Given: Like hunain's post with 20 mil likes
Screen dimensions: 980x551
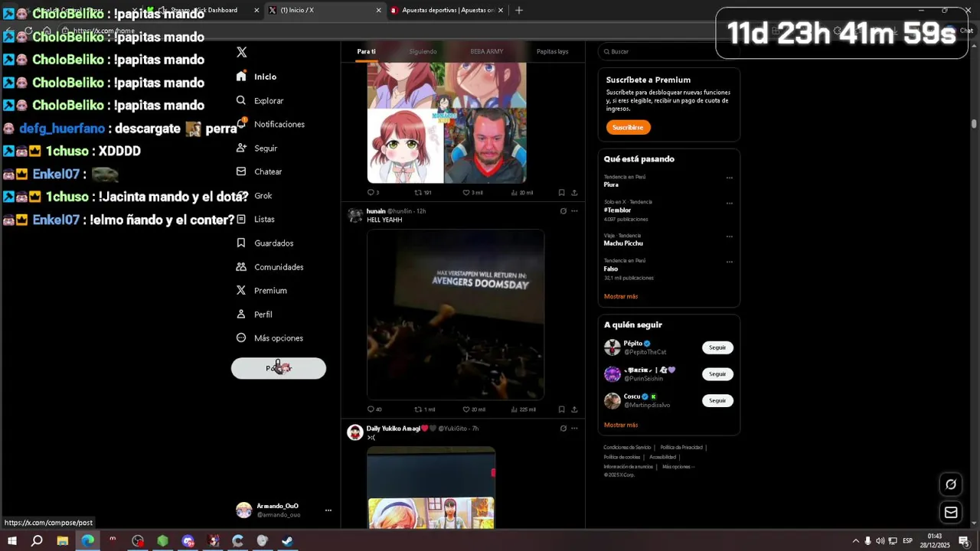Looking at the screenshot, I should coord(473,409).
